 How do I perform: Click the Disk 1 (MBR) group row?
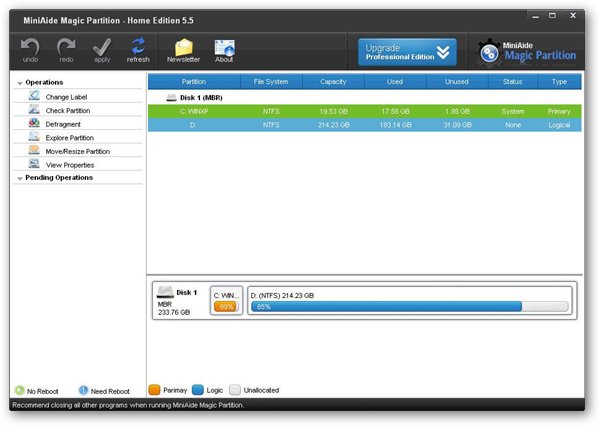coord(365,98)
